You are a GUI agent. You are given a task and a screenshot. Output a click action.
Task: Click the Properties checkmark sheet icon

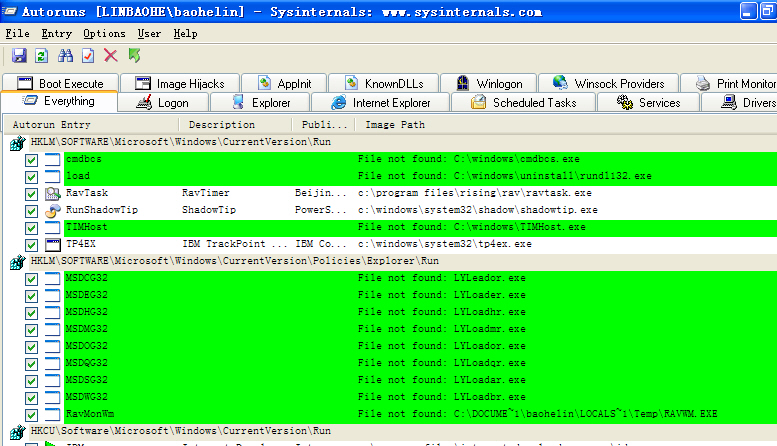pos(88,56)
